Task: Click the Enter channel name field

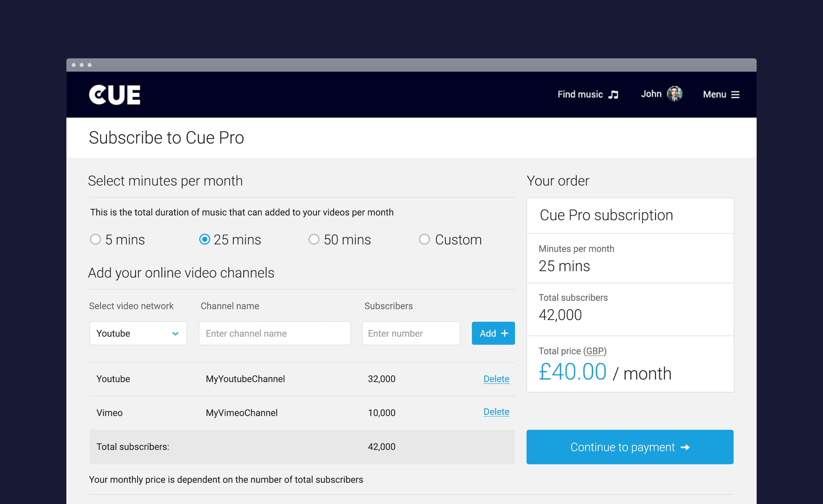Action: [x=274, y=333]
